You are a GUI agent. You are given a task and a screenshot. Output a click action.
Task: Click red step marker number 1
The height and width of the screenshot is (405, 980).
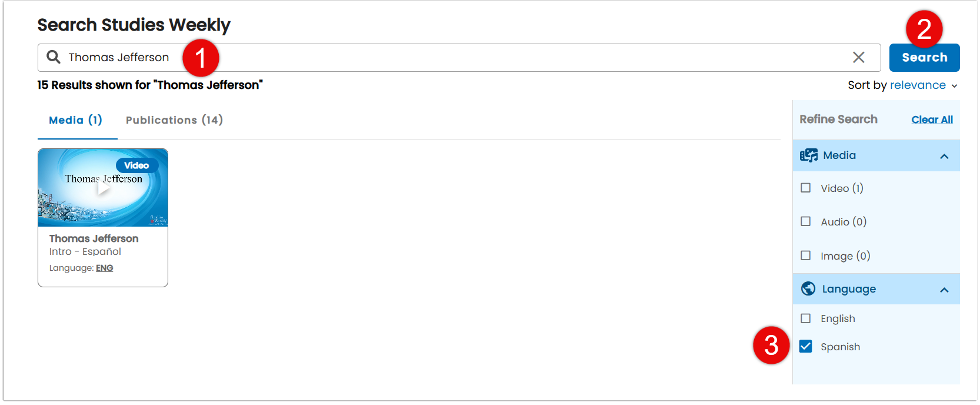pos(201,58)
